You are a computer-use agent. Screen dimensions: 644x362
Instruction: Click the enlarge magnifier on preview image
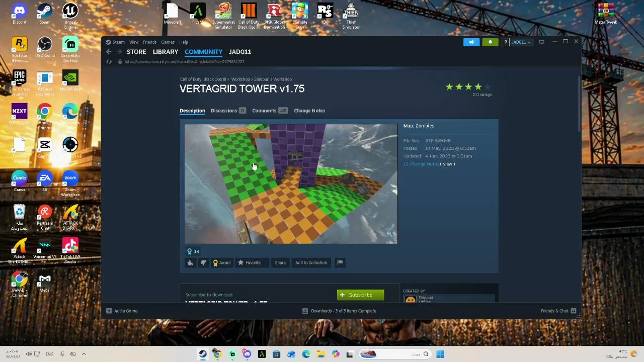(389, 234)
